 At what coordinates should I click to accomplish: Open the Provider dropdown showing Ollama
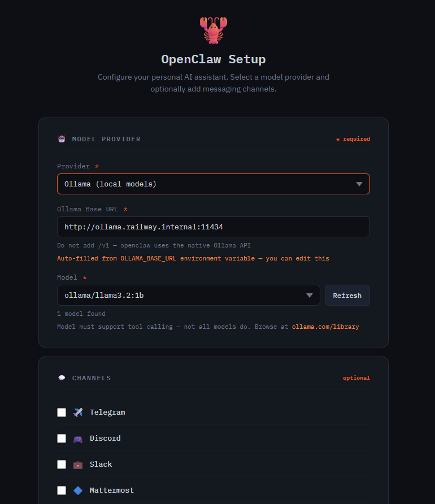(x=213, y=184)
